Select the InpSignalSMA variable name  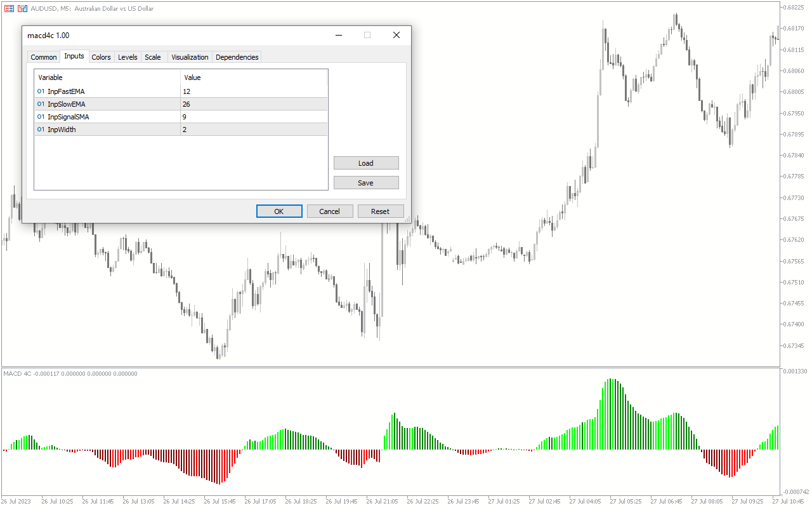(x=69, y=117)
